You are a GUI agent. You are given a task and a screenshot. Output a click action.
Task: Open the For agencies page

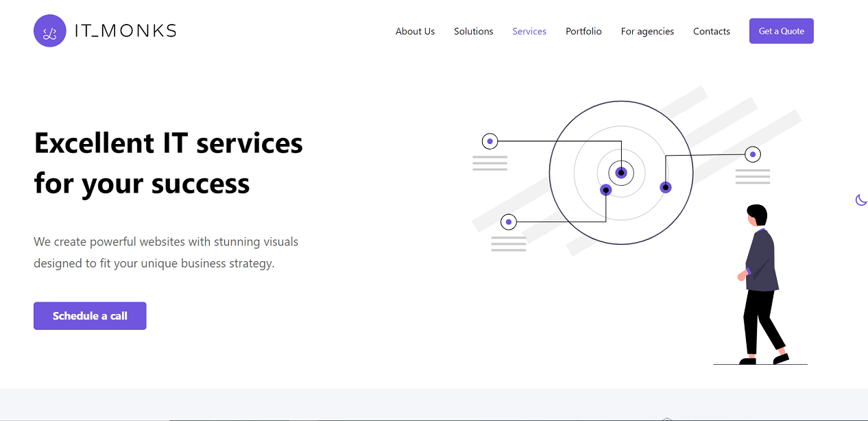647,31
